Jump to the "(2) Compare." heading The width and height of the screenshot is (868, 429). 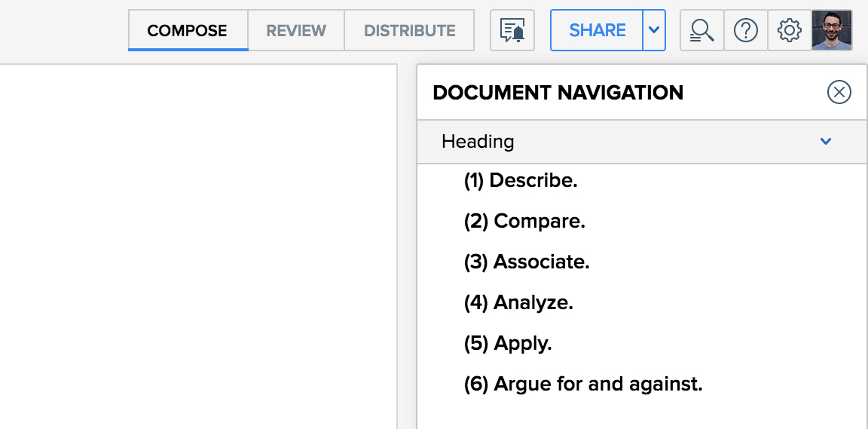tap(524, 222)
